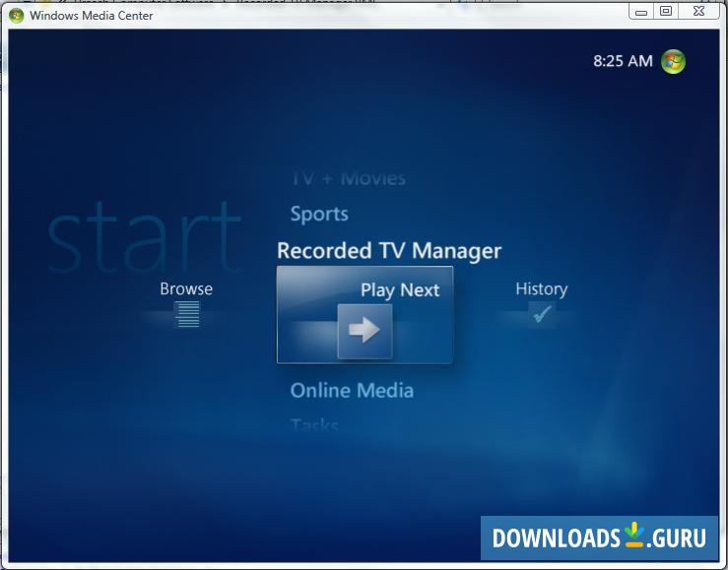Click the Windows Media Center title bar icon
Screen dimensions: 728x570
click(x=16, y=16)
